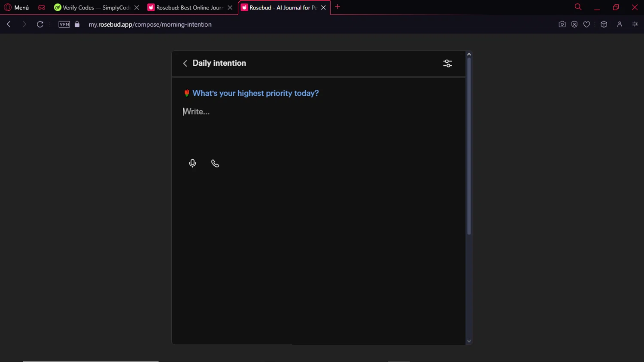Bookmark page with the heart icon
644x362 pixels.
(x=586, y=24)
